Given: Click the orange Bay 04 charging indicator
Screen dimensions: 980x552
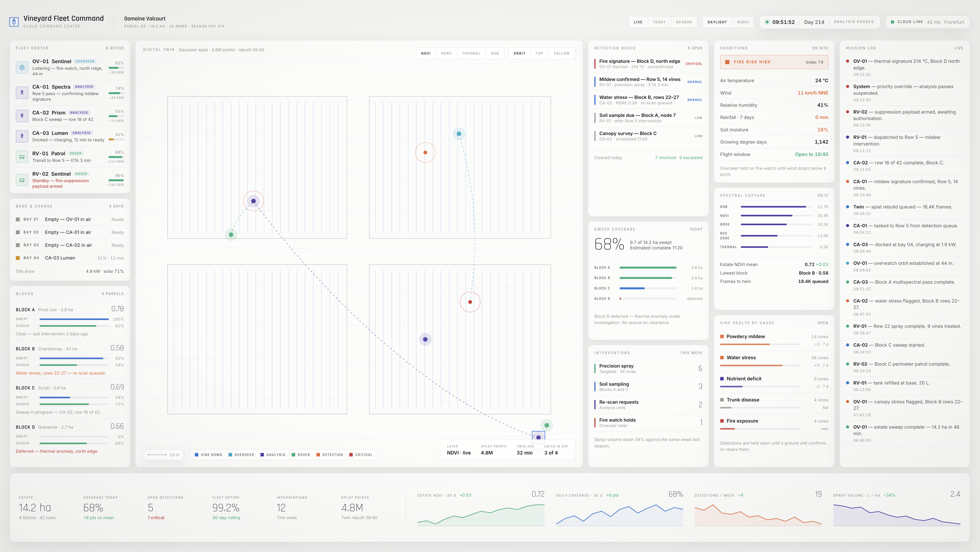Looking at the screenshot, I should (18, 258).
